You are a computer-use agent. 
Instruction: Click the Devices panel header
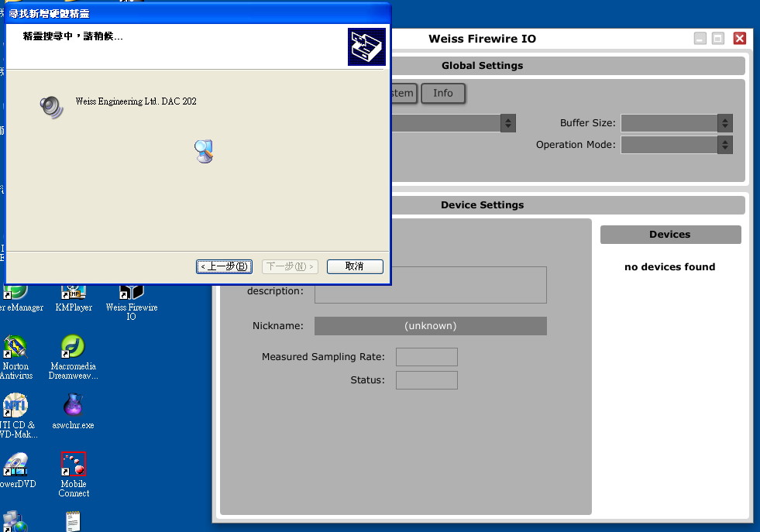tap(670, 235)
